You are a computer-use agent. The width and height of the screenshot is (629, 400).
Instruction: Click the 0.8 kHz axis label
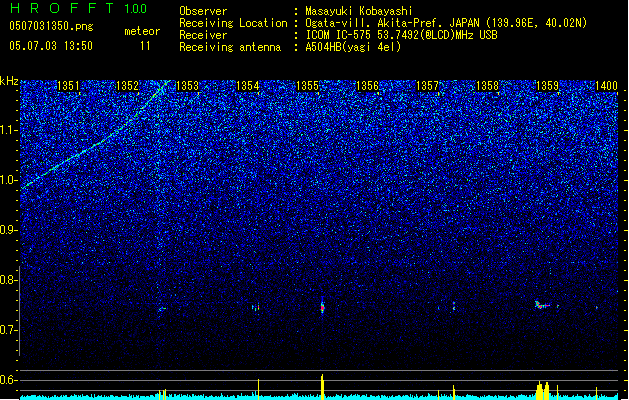tap(9, 280)
